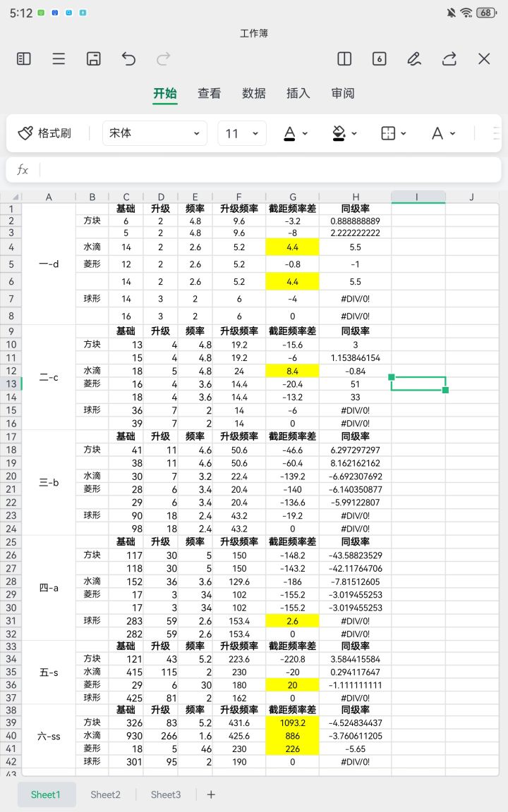Open the pen annotation tool
Screen dimensions: 508x812
click(x=414, y=59)
